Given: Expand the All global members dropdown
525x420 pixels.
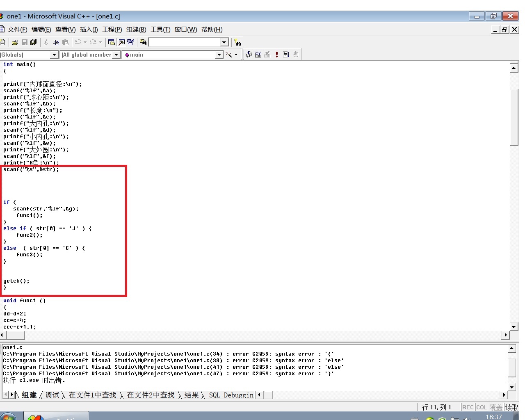Looking at the screenshot, I should pyautogui.click(x=116, y=55).
